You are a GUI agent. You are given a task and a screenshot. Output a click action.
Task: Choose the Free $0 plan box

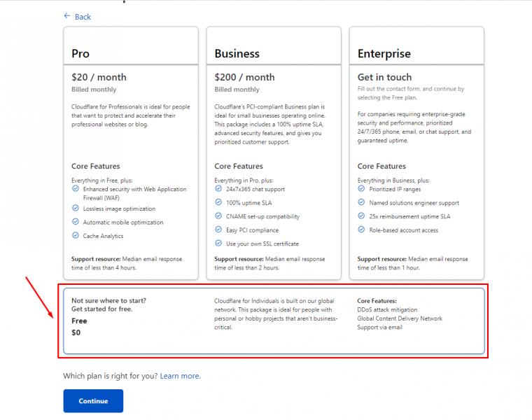click(274, 321)
